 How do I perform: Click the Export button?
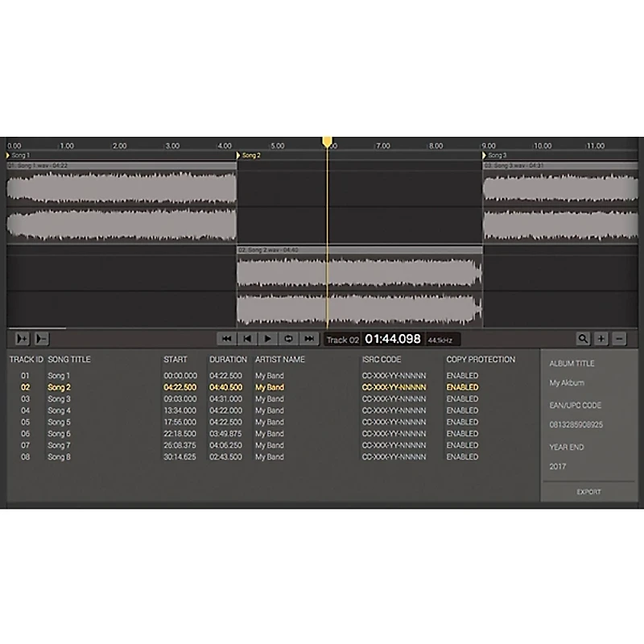click(x=588, y=489)
